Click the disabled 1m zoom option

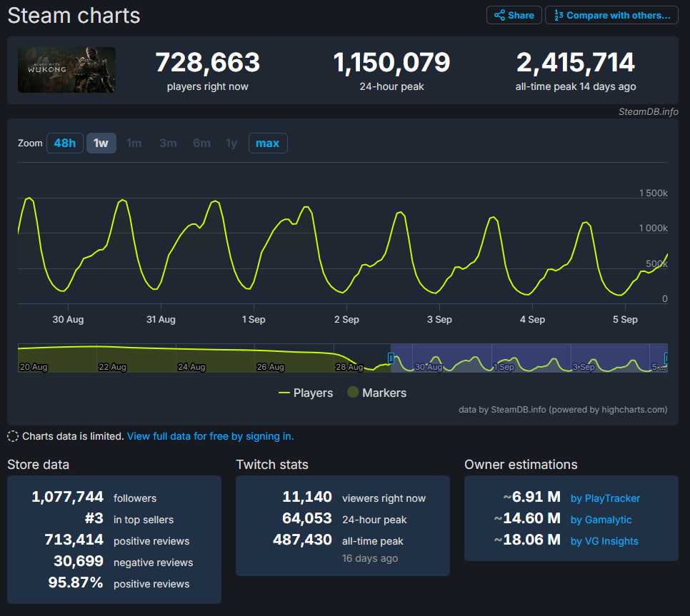(x=134, y=143)
